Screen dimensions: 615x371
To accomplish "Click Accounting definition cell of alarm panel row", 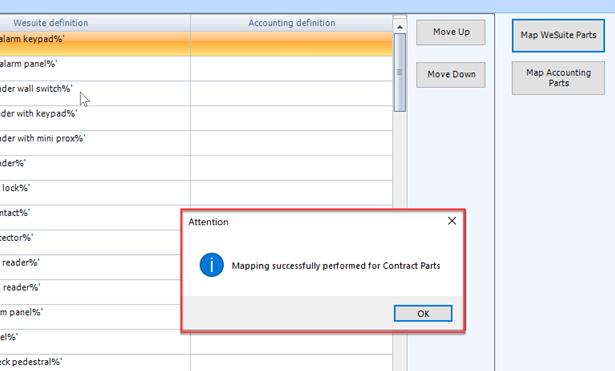I will pos(291,69).
